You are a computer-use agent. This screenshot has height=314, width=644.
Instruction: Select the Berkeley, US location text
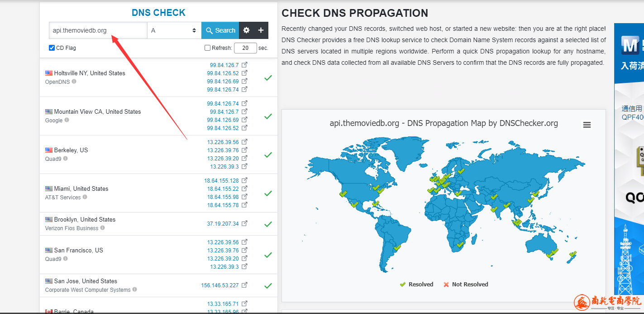[x=71, y=150]
